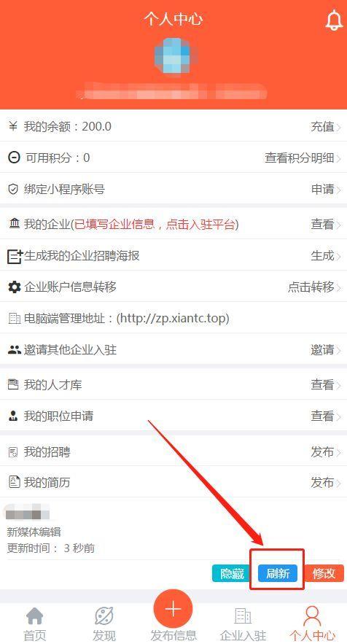Click the orange 修改 button

(x=324, y=573)
